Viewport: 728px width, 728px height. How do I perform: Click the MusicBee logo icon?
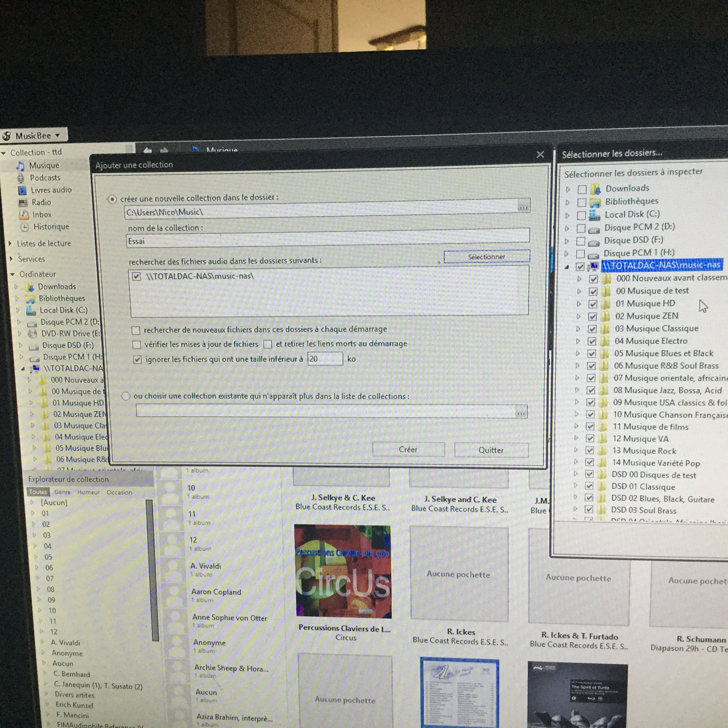pos(7,136)
